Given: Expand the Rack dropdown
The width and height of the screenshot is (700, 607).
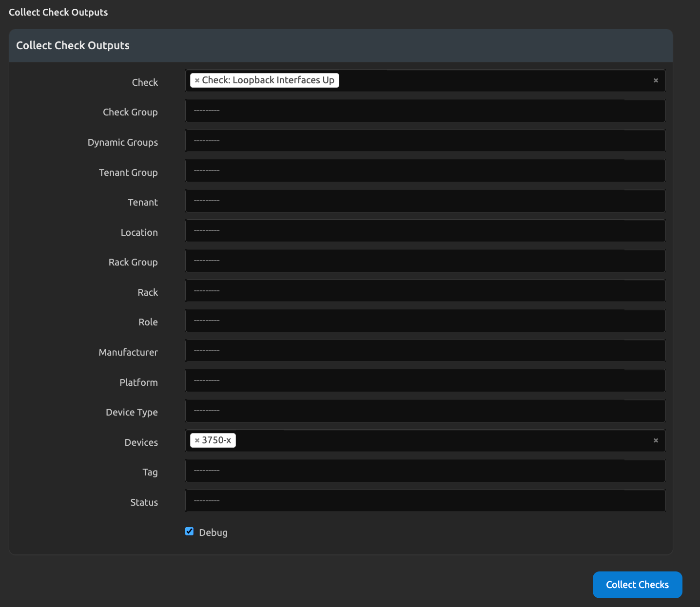Looking at the screenshot, I should click(x=425, y=291).
